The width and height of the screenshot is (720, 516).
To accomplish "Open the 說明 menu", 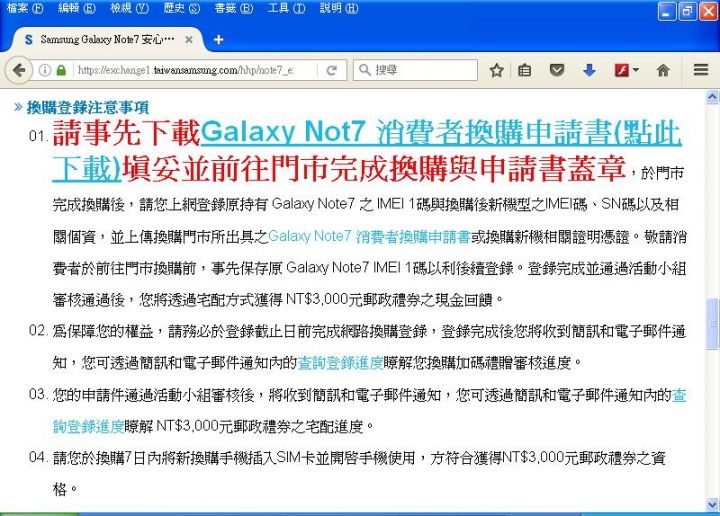I will pos(339,8).
